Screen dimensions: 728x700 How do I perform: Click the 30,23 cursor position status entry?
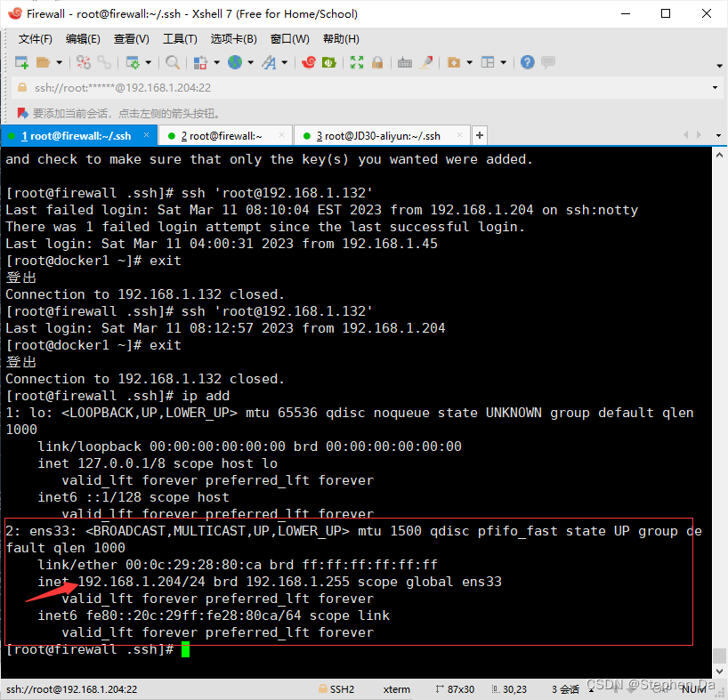click(x=509, y=689)
